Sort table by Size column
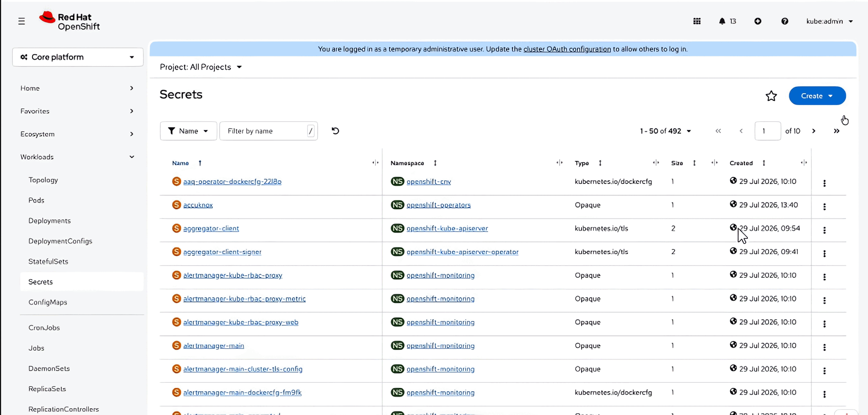The height and width of the screenshot is (415, 868). pos(683,163)
